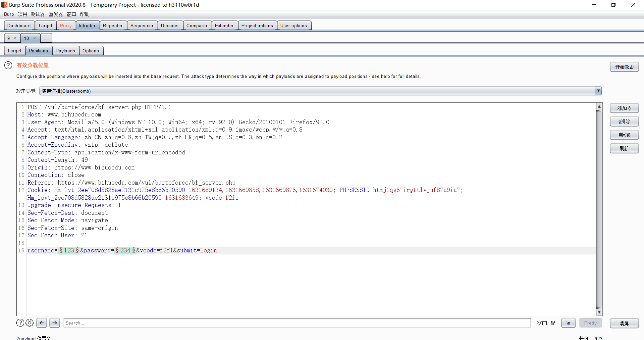The image size is (644, 340).
Task: Close Intruder attack tab 9
Action: (15, 38)
